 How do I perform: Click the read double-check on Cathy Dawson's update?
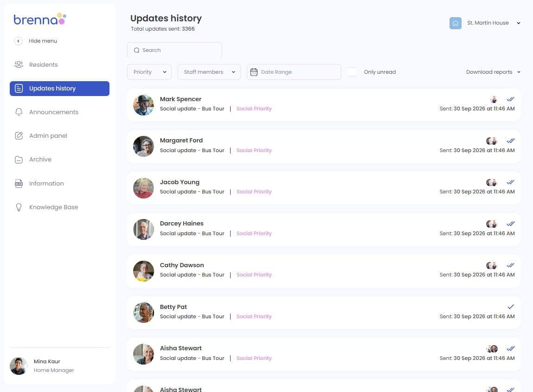pos(510,265)
